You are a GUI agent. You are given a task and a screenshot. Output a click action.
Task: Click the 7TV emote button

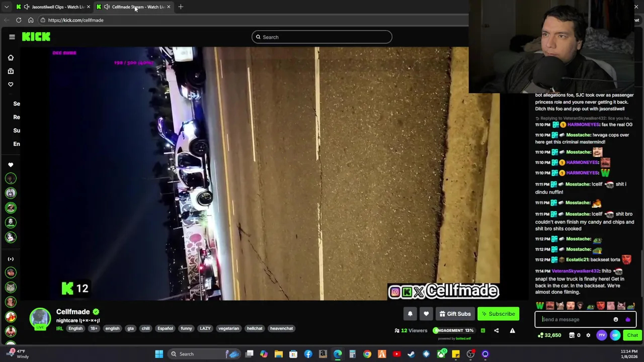pos(602,335)
